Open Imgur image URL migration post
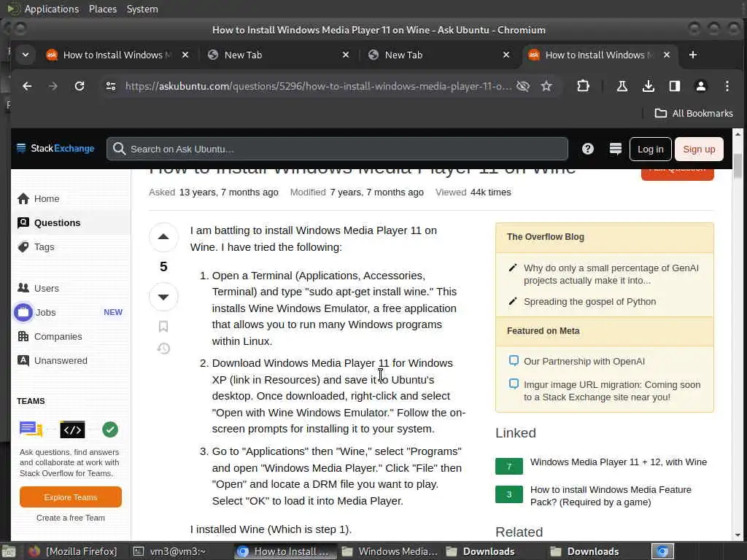 612,391
